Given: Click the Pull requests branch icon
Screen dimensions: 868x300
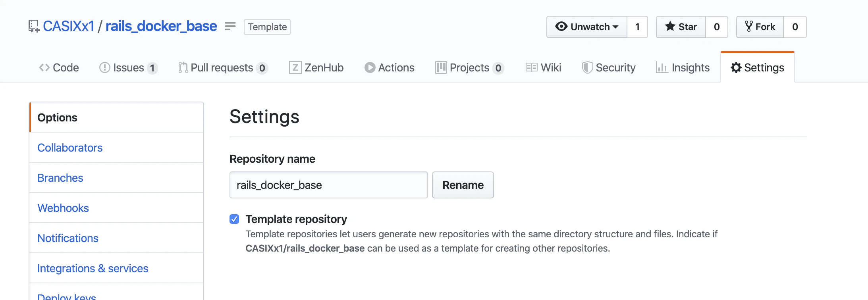Looking at the screenshot, I should click(183, 67).
